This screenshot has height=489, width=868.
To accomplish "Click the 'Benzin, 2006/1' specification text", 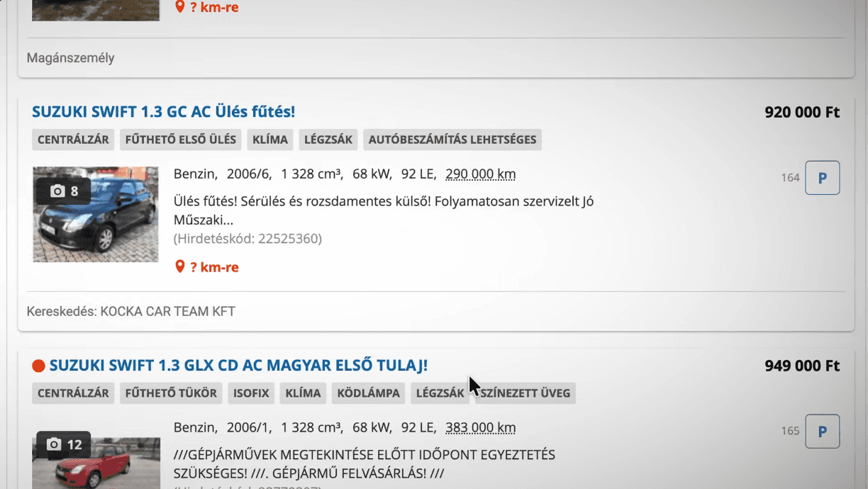I will pyautogui.click(x=223, y=428).
